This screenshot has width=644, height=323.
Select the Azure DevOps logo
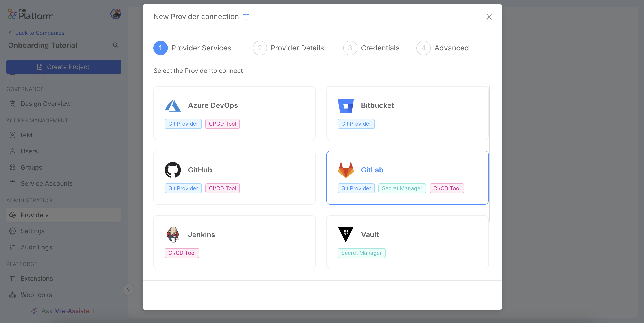(x=173, y=105)
